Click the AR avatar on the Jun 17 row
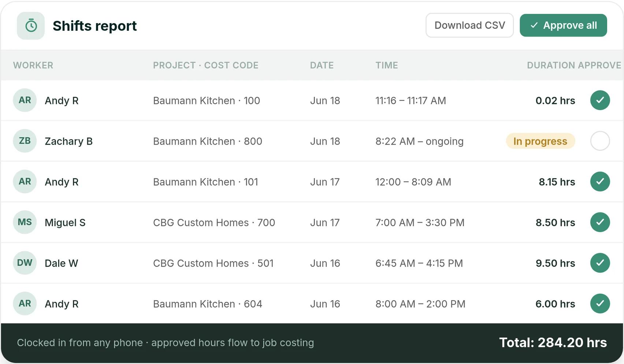This screenshot has width=624, height=364. pyautogui.click(x=25, y=182)
